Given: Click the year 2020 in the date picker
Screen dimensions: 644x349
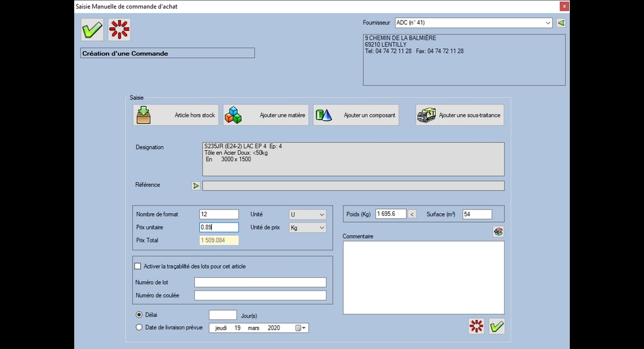Looking at the screenshot, I should pos(274,328).
